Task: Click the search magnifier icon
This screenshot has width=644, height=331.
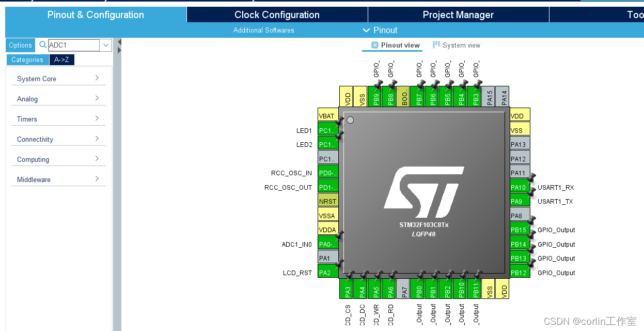Action: click(x=42, y=45)
